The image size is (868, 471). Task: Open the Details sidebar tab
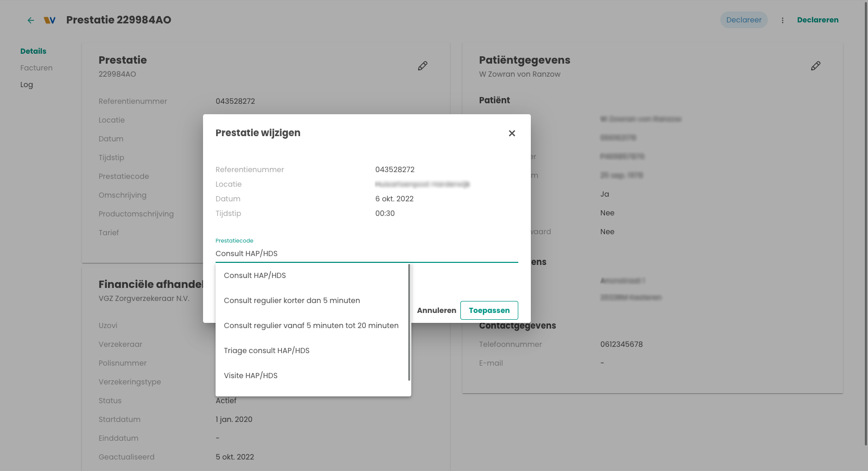coord(33,51)
